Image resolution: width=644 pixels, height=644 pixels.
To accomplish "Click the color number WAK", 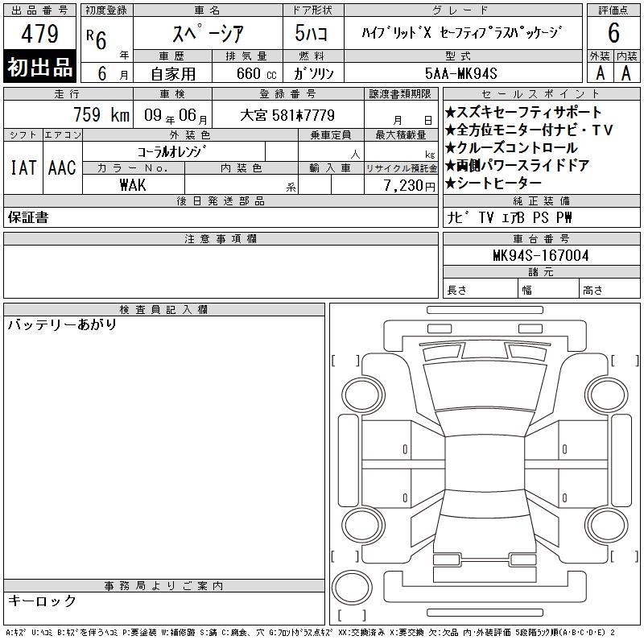I will (133, 185).
